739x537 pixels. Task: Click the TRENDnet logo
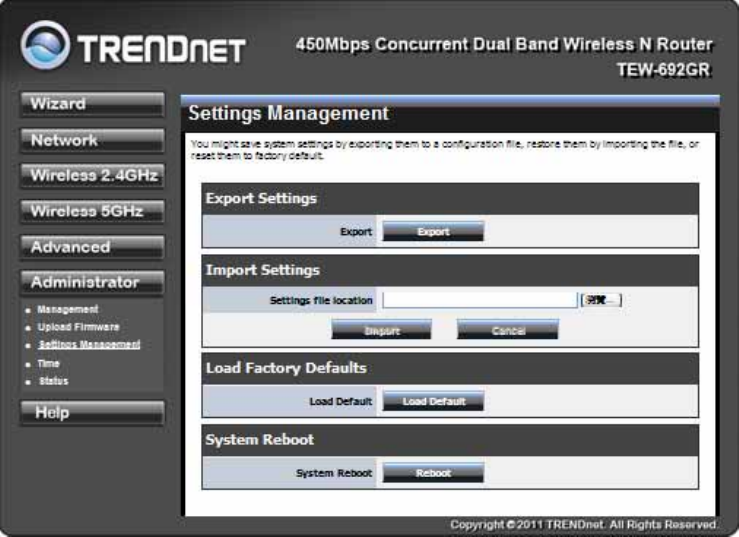coord(133,46)
